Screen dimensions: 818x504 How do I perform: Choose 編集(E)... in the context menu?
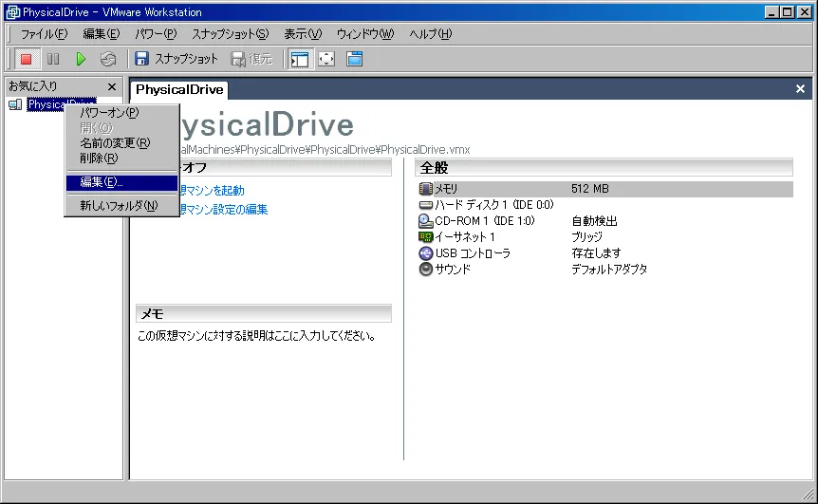[122, 182]
